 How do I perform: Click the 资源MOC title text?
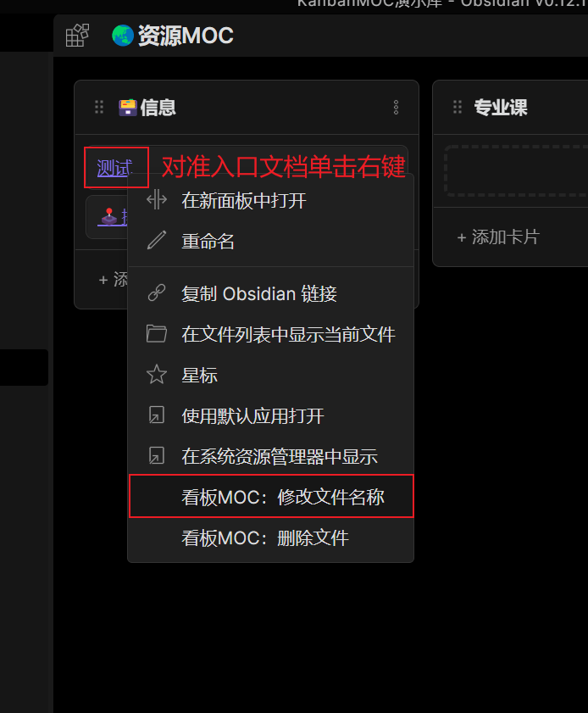[186, 36]
